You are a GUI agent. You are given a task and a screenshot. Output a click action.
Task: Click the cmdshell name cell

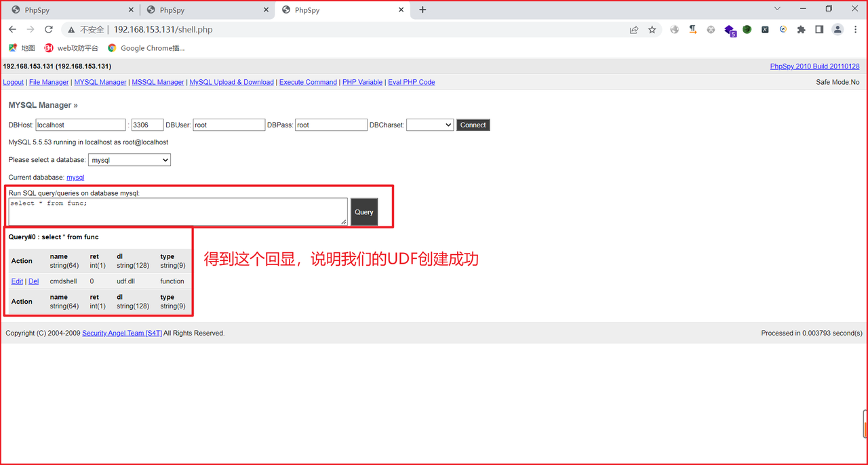click(64, 281)
